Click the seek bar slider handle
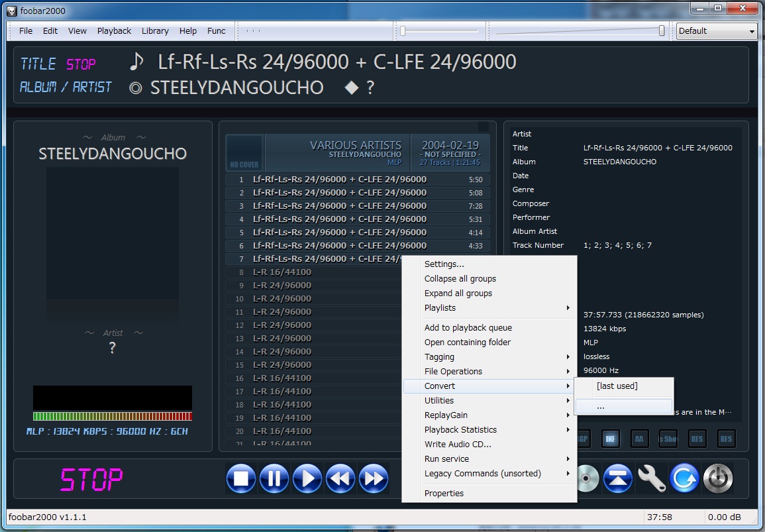 [403, 30]
